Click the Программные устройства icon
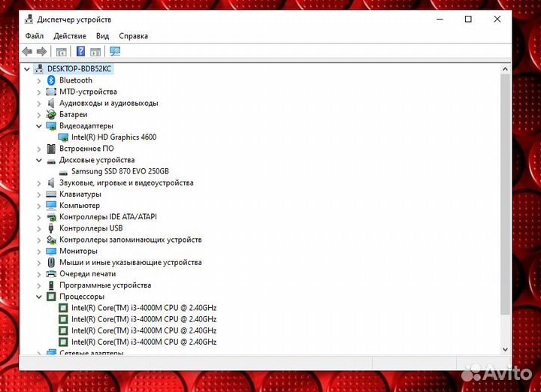541x392 pixels. pyautogui.click(x=51, y=285)
